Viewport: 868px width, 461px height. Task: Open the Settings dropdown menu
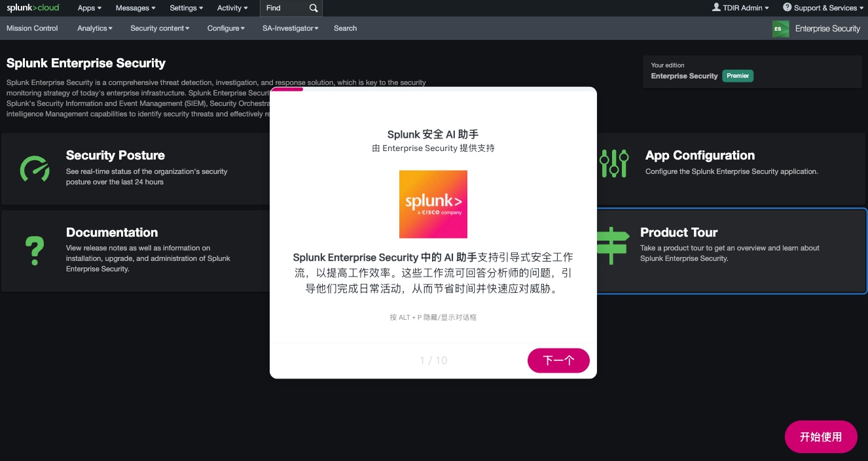(x=187, y=8)
